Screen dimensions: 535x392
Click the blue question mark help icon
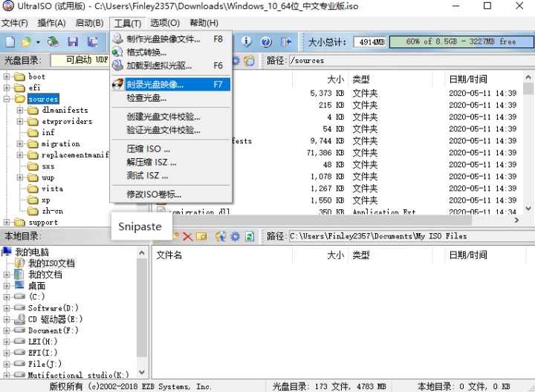[266, 42]
